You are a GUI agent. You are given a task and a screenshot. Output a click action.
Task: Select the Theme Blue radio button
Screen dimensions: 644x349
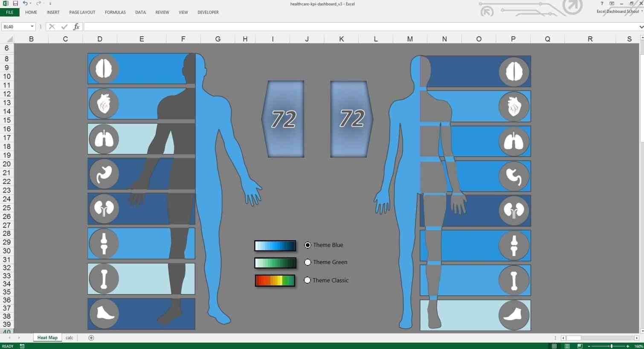click(307, 245)
